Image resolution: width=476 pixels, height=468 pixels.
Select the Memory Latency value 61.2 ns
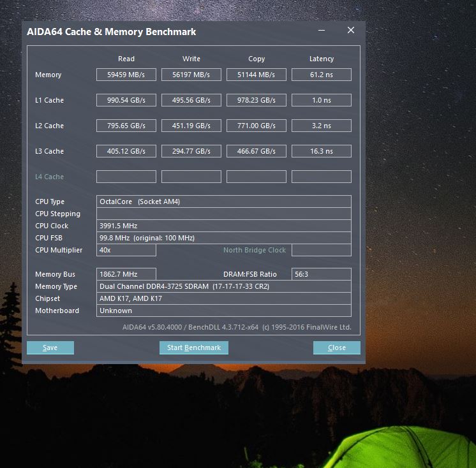click(322, 75)
